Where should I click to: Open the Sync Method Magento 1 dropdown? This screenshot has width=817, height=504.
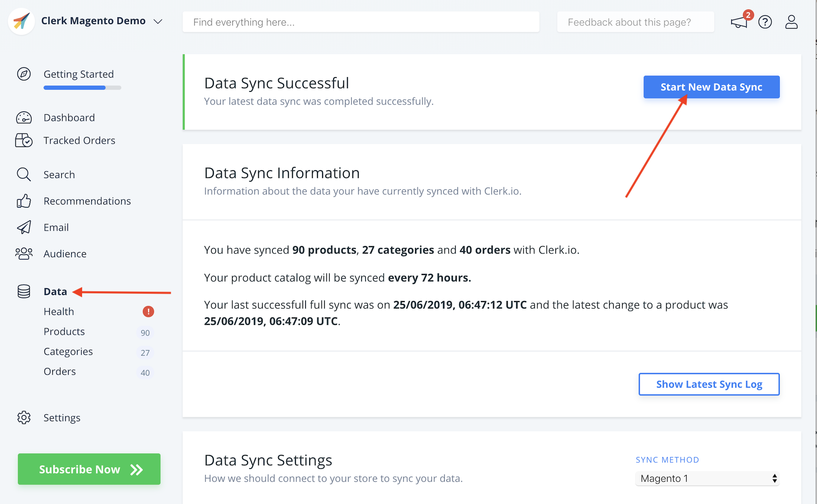708,478
